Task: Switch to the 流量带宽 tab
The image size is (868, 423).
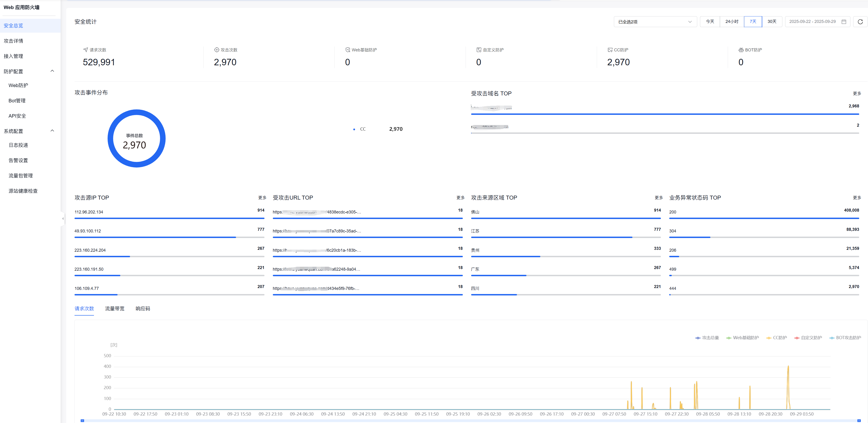Action: [x=115, y=308]
